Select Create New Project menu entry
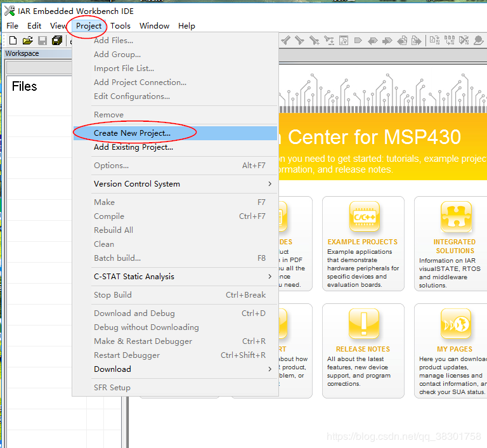 (132, 133)
